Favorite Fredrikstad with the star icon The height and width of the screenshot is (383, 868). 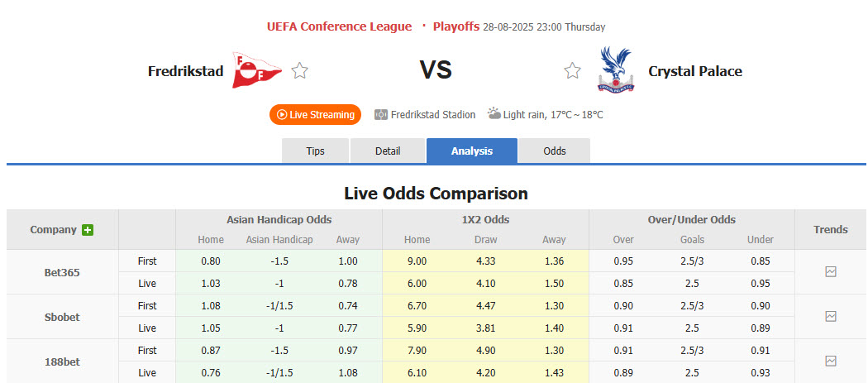pyautogui.click(x=299, y=71)
